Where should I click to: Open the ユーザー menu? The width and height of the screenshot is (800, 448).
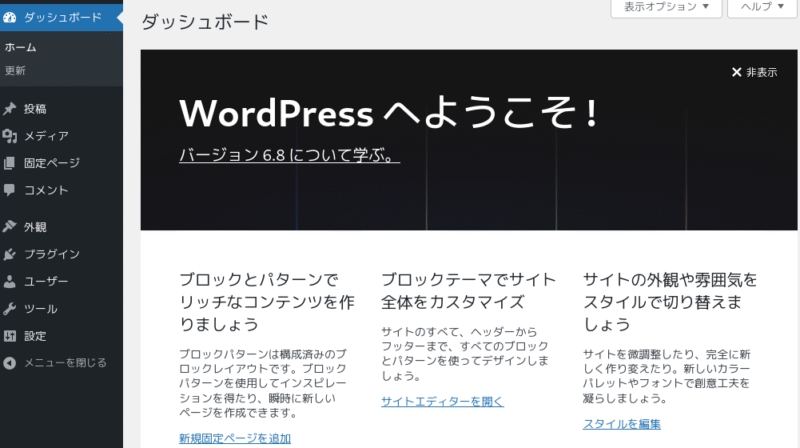coord(61,281)
